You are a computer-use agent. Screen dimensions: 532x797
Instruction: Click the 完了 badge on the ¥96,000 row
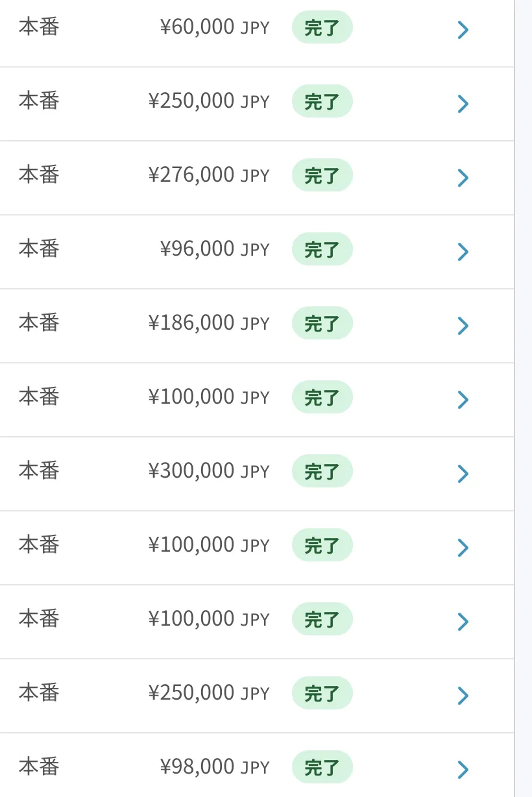coord(322,249)
